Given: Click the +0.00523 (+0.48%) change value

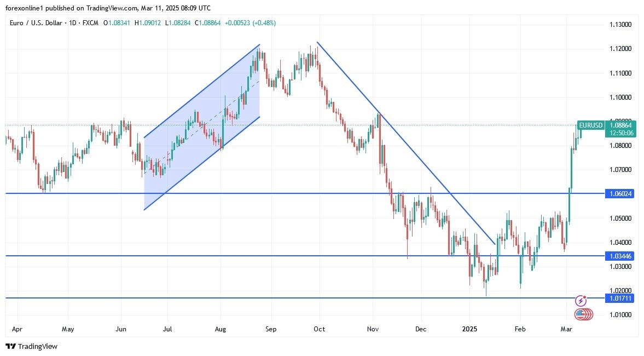Looking at the screenshot, I should coord(250,23).
